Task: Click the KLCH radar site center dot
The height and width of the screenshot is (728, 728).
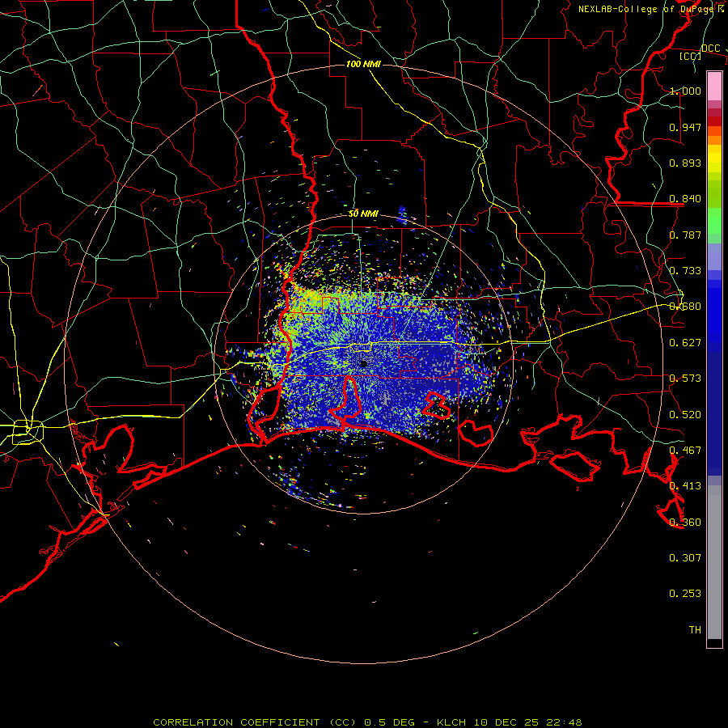Action: click(363, 364)
